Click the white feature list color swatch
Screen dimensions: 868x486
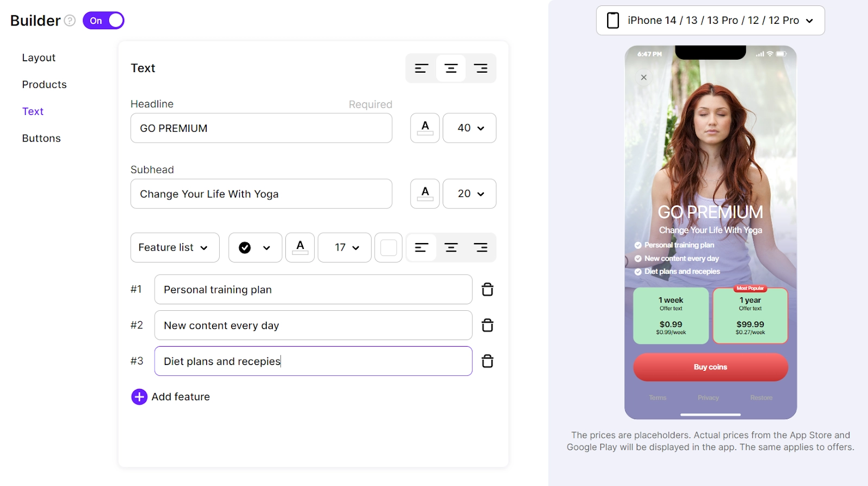tap(388, 248)
